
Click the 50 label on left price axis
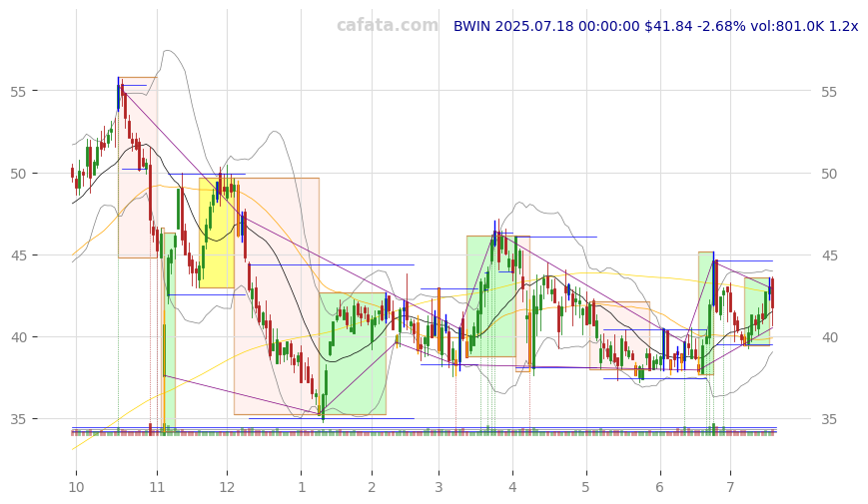pyautogui.click(x=18, y=174)
